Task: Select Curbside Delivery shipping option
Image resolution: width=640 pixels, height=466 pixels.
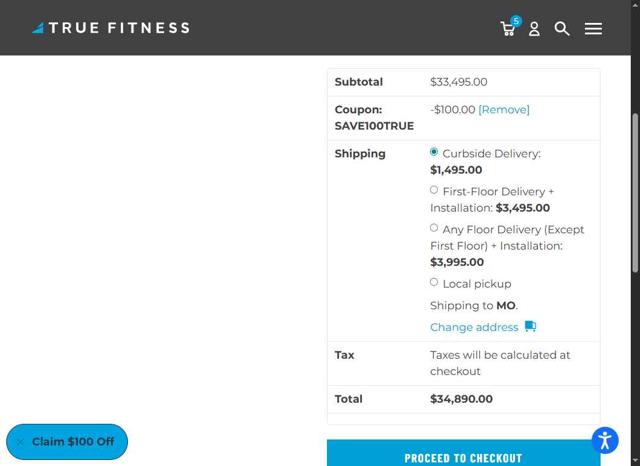Action: click(x=434, y=152)
